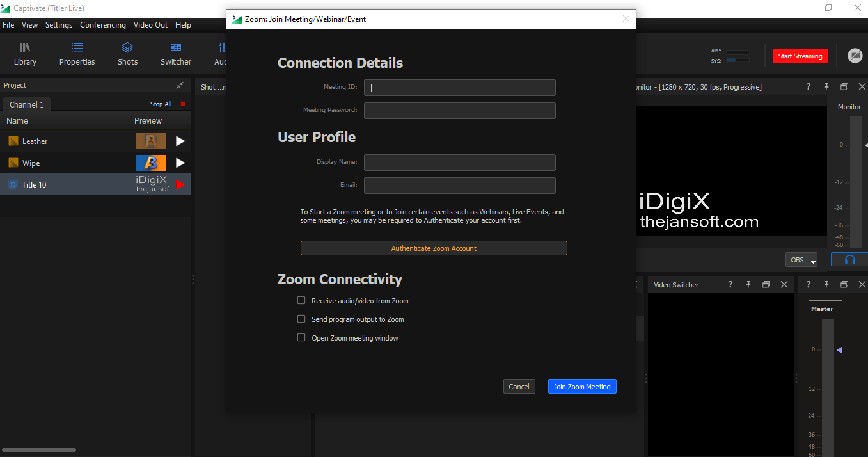The width and height of the screenshot is (868, 457).
Task: Close the Zoom Join Meeting dialog
Action: click(626, 19)
